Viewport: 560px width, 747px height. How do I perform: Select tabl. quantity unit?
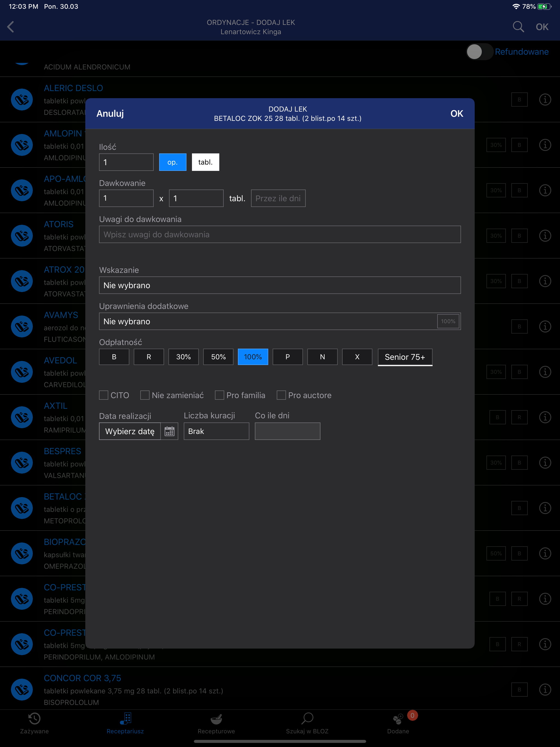click(205, 162)
